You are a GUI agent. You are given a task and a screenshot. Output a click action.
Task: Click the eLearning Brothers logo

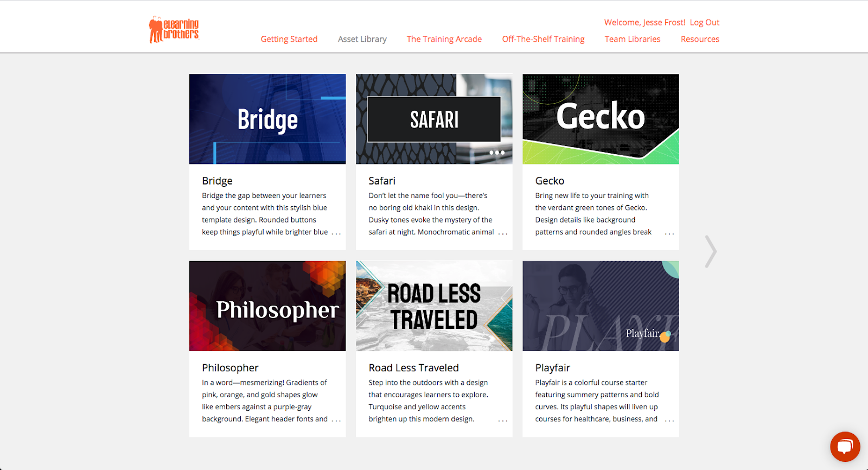pyautogui.click(x=174, y=29)
